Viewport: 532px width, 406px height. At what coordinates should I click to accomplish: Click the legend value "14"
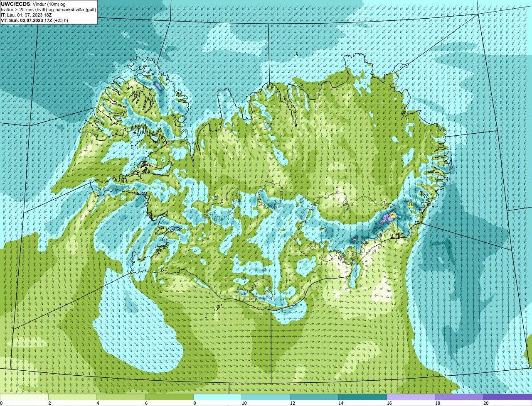pos(341,403)
